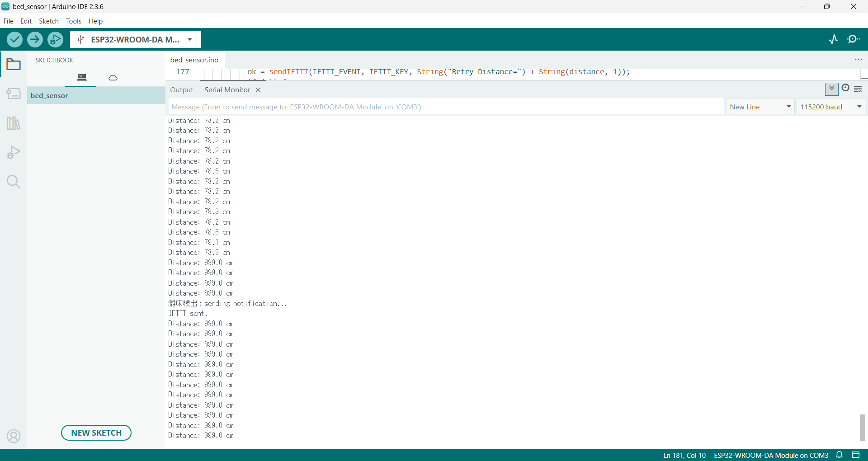This screenshot has height=461, width=868.
Task: Toggle the bottom panel icon in status bar
Action: pos(856,455)
